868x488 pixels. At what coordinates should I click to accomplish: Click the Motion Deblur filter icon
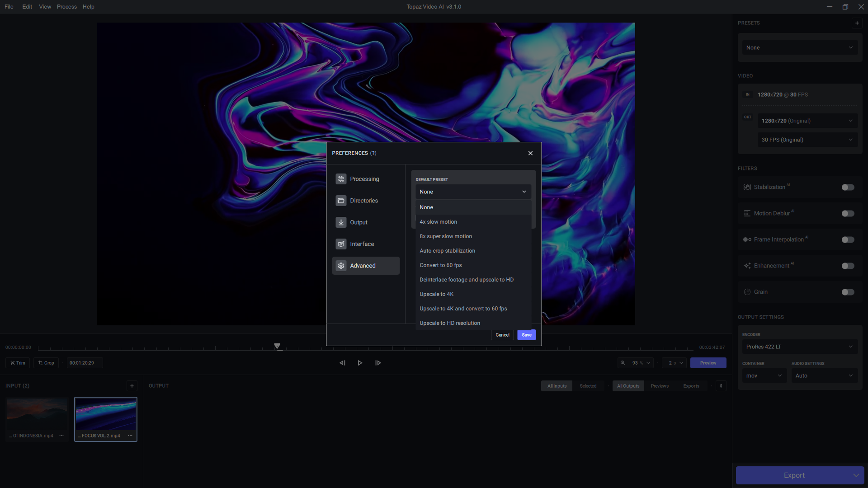[746, 213]
